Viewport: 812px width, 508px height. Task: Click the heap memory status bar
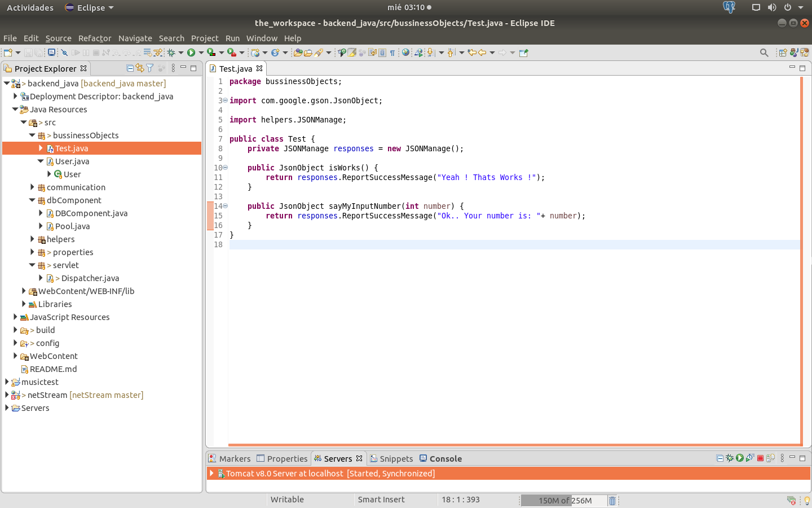click(x=564, y=501)
